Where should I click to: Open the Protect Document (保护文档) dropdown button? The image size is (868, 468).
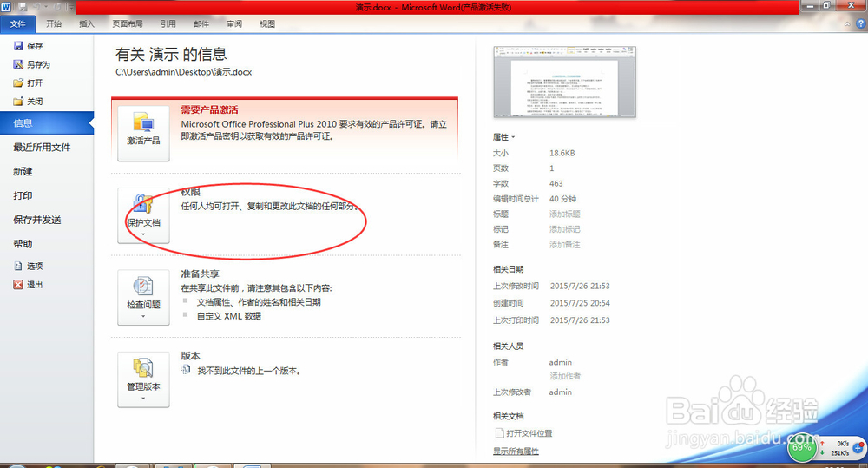click(143, 215)
